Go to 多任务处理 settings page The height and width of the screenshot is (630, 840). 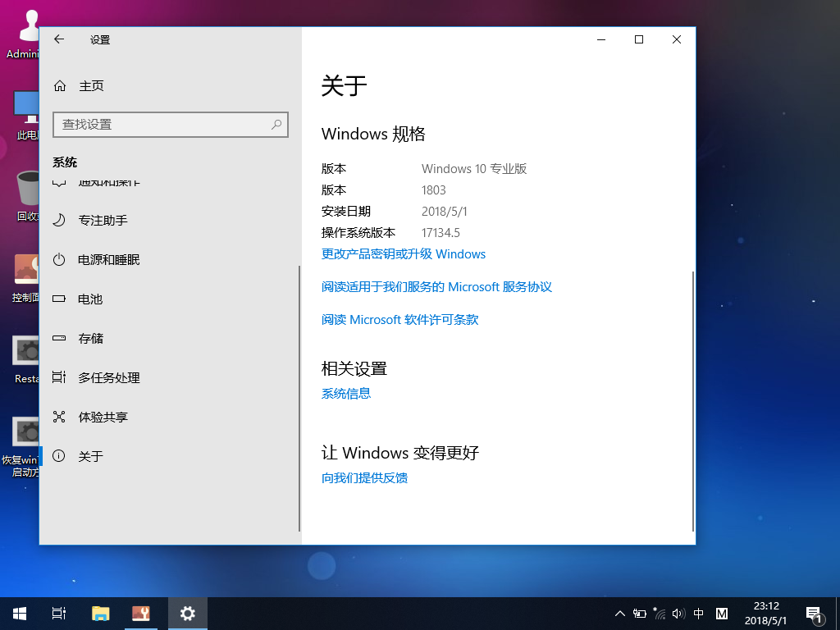click(x=108, y=378)
